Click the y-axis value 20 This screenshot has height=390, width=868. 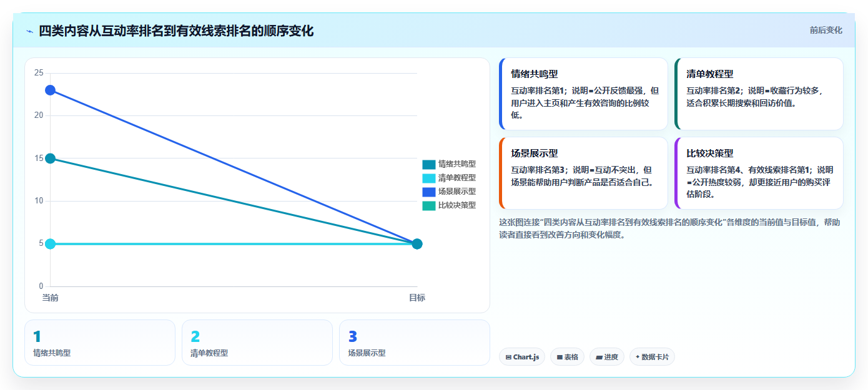pos(39,115)
